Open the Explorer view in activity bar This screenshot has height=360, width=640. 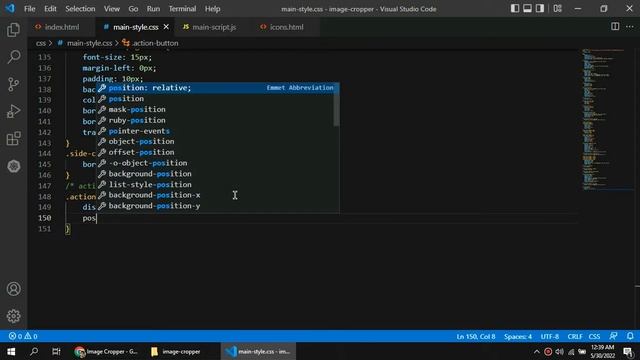13,30
